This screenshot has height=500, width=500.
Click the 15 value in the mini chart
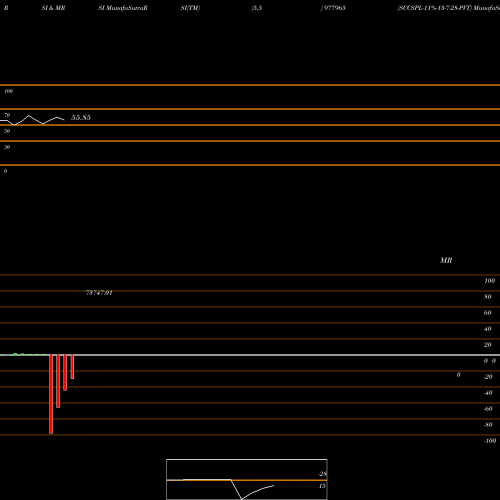click(x=322, y=486)
